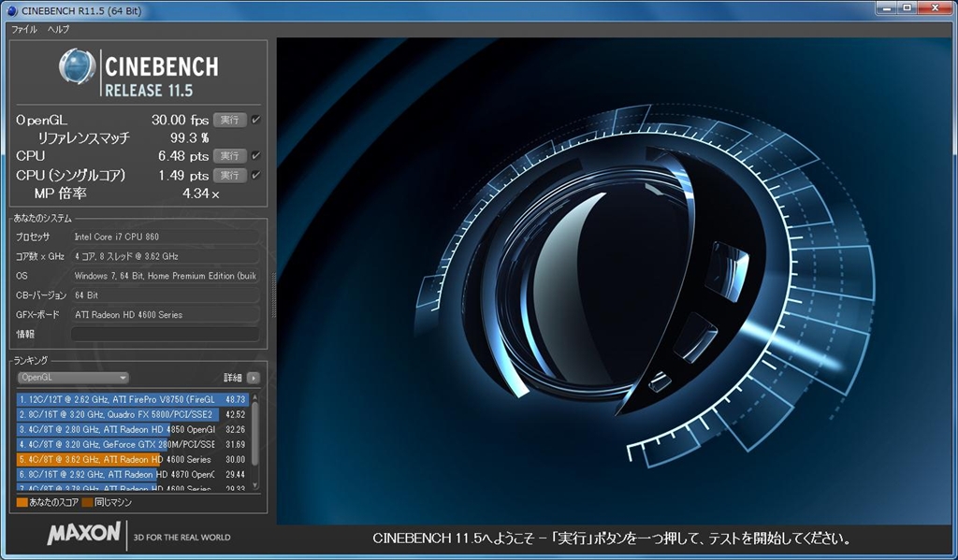Click the Cinebench sphere logo icon
The width and height of the screenshot is (958, 560).
click(78, 67)
